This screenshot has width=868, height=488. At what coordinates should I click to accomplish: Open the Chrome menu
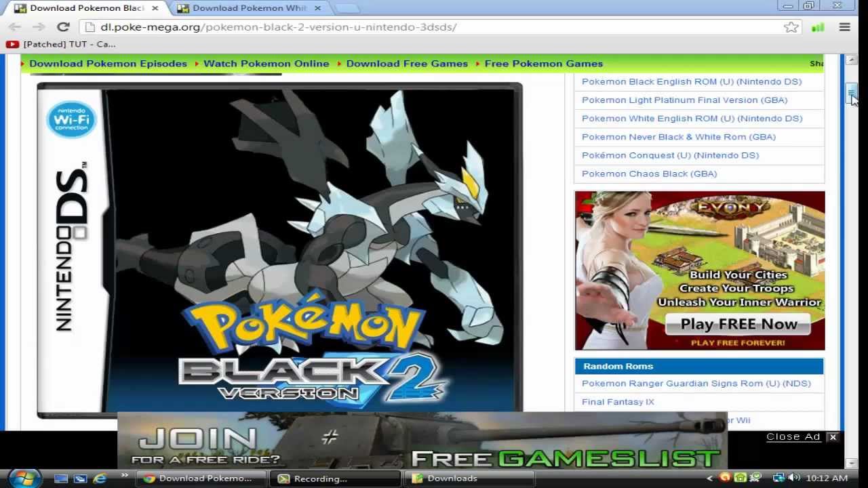845,27
